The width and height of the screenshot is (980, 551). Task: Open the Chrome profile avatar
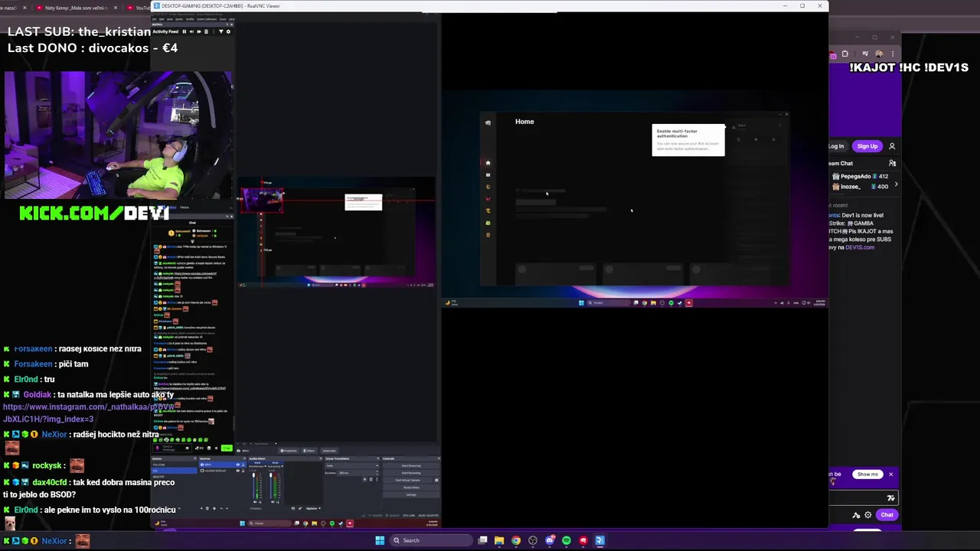click(879, 54)
